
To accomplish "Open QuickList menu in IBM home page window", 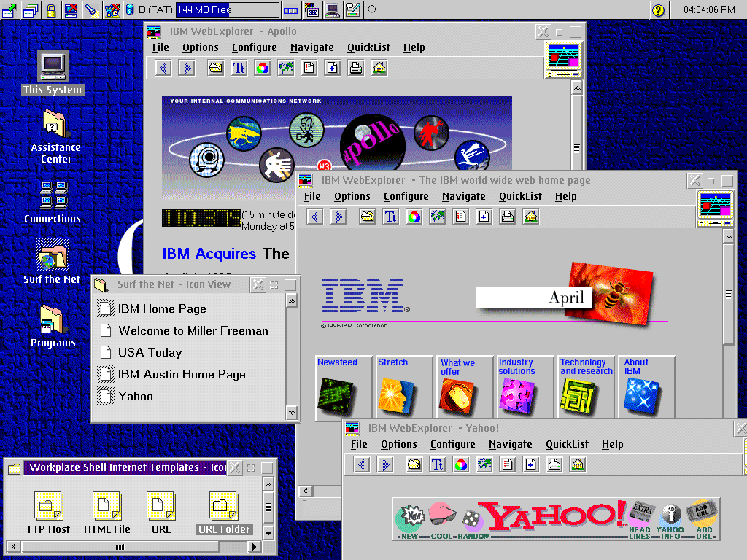I will point(520,196).
